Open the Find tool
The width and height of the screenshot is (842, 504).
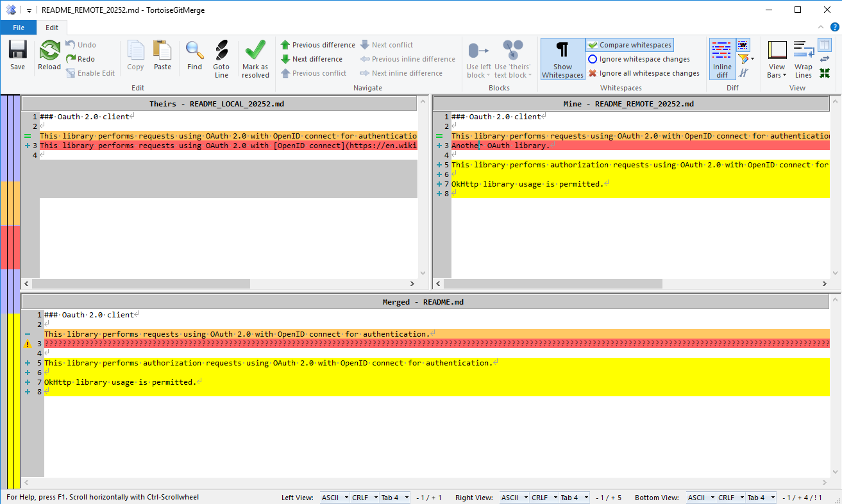click(x=194, y=55)
